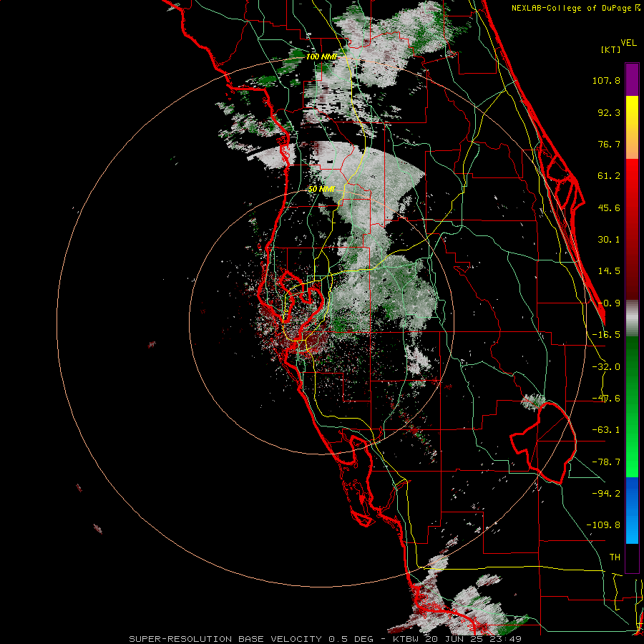The image size is (644, 644).
Task: Click the yellow-orange segment of velocity color bar
Action: (632, 127)
